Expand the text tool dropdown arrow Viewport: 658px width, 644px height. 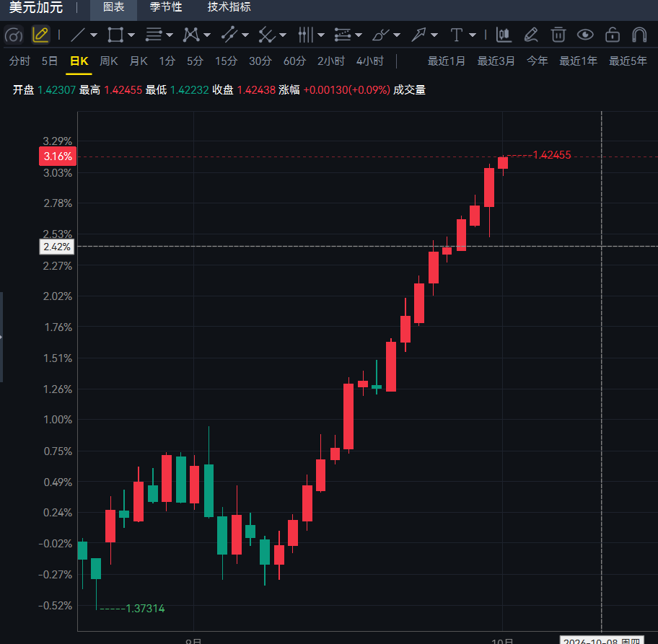point(473,35)
